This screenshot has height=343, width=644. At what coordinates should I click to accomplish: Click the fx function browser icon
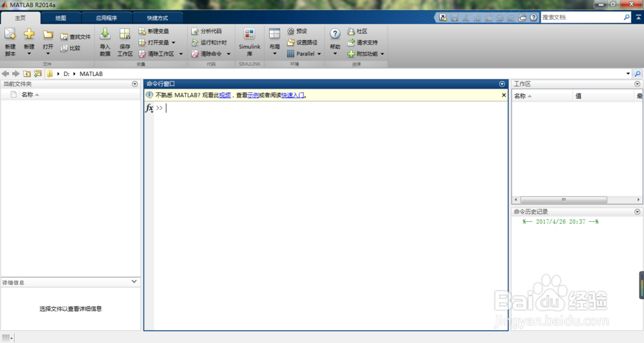coord(149,108)
